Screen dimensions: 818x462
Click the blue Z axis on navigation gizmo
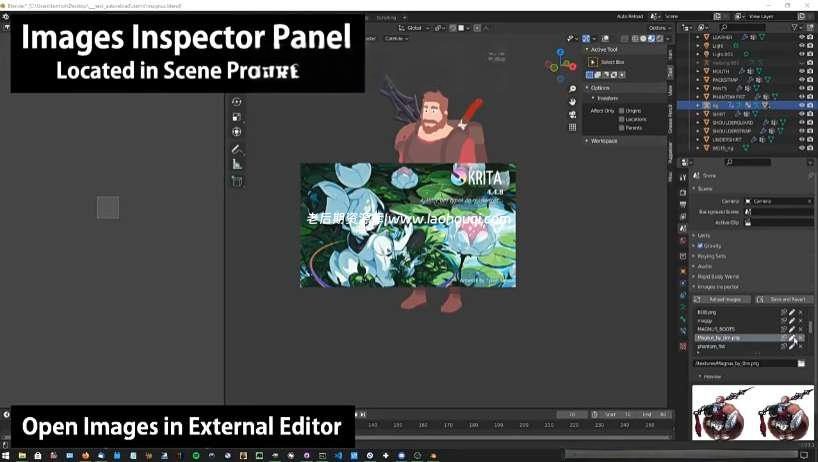pyautogui.click(x=560, y=52)
